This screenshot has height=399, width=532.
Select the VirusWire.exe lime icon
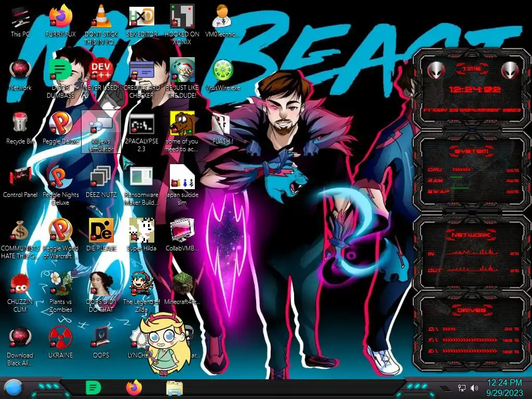pos(222,75)
